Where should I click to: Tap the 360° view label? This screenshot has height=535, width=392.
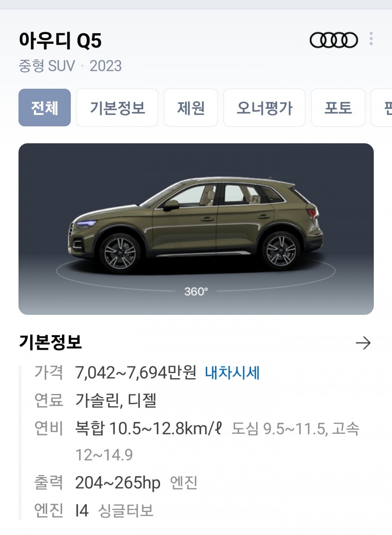(196, 291)
